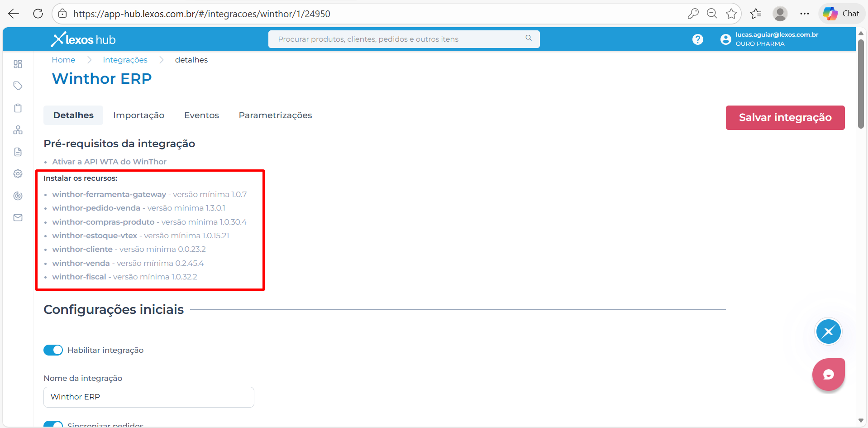Click the lexos hub logo
Viewport: 868px width, 428px height.
pyautogui.click(x=83, y=39)
